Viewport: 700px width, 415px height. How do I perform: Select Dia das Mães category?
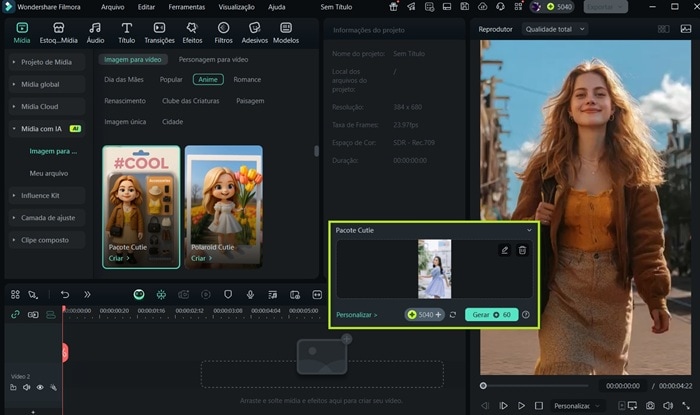[124, 79]
